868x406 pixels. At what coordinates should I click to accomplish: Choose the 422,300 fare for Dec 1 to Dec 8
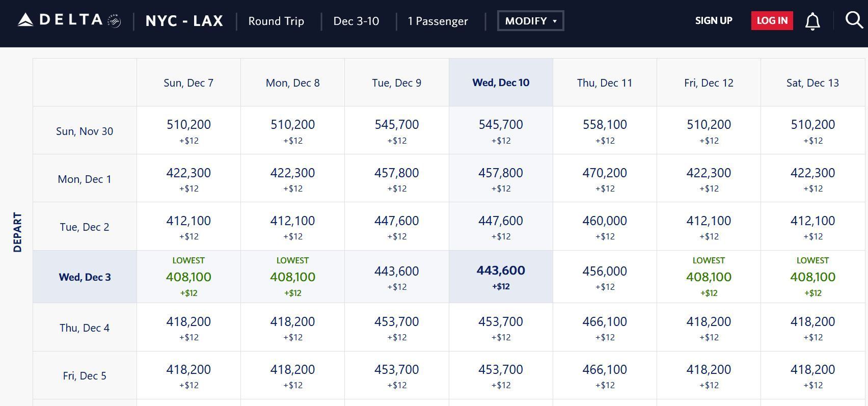292,178
